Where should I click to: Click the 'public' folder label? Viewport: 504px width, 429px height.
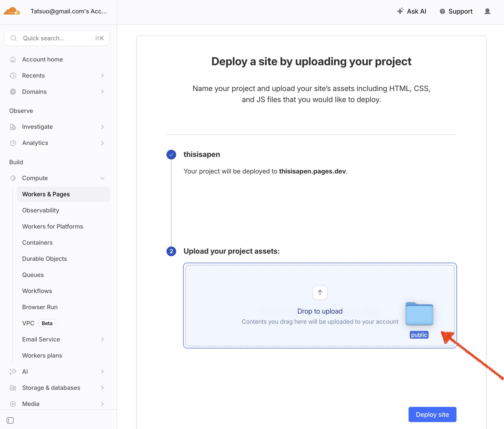coord(419,335)
